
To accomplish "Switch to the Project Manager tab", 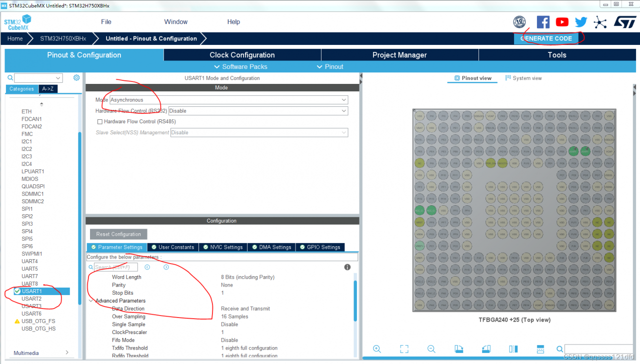I will click(399, 55).
